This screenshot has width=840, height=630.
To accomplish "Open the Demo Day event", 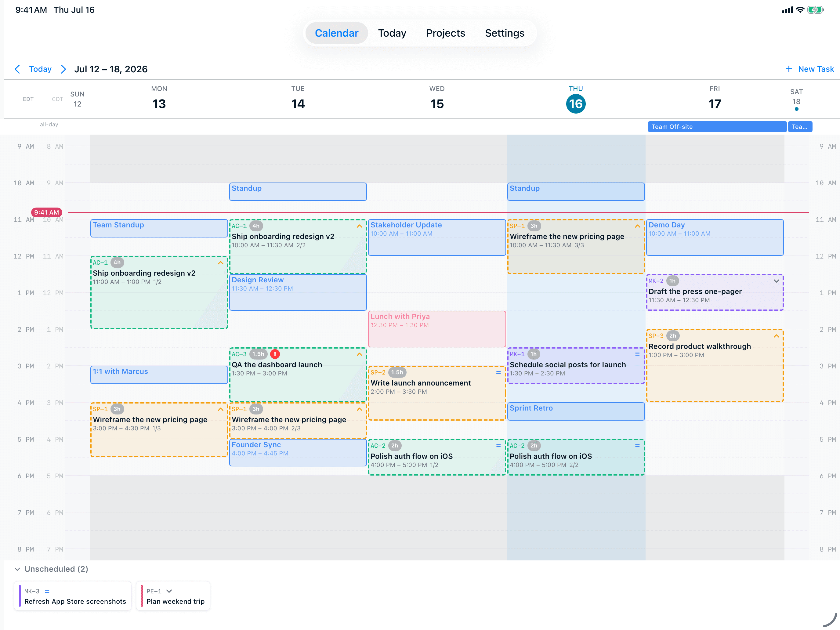I will pyautogui.click(x=715, y=237).
